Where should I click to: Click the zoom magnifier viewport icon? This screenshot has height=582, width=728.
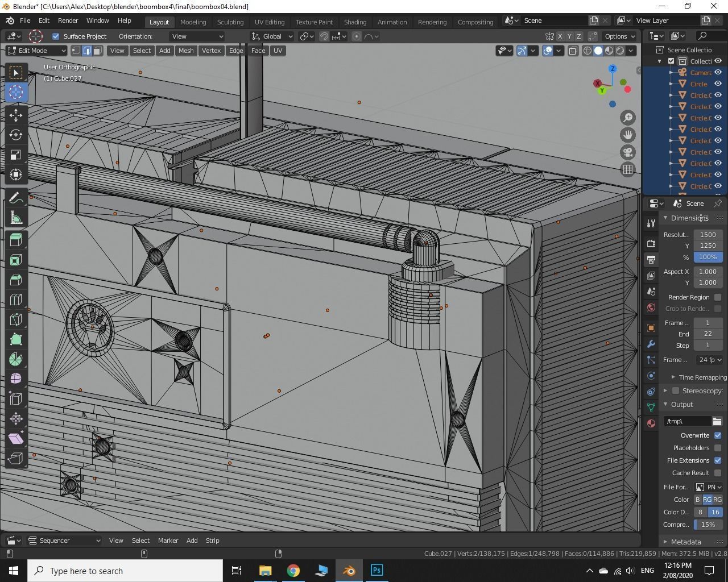(x=628, y=118)
